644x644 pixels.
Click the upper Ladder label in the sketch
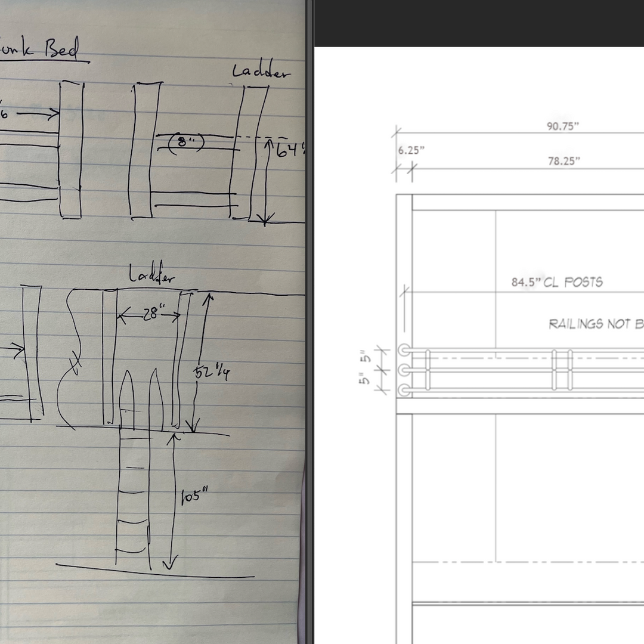click(x=261, y=72)
